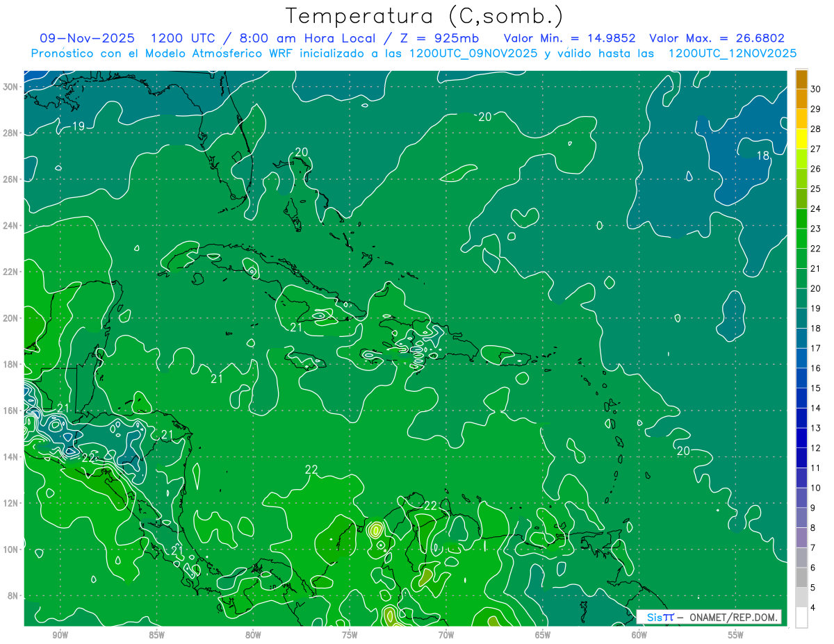Click the '17' label on the color scale
Screen dimensions: 834x644
point(816,348)
